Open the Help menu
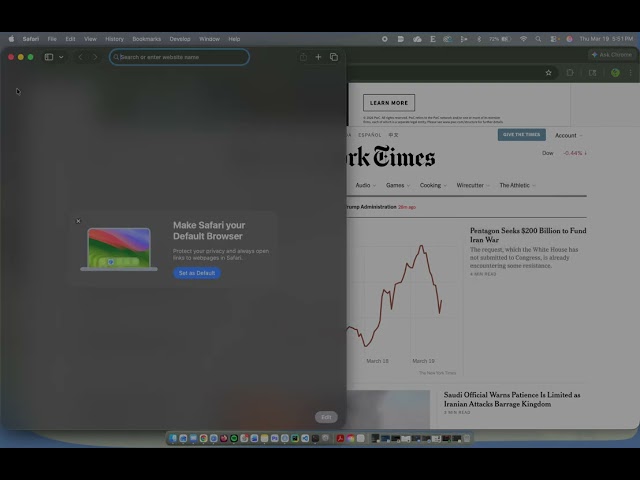Image resolution: width=640 pixels, height=480 pixels. (x=234, y=39)
